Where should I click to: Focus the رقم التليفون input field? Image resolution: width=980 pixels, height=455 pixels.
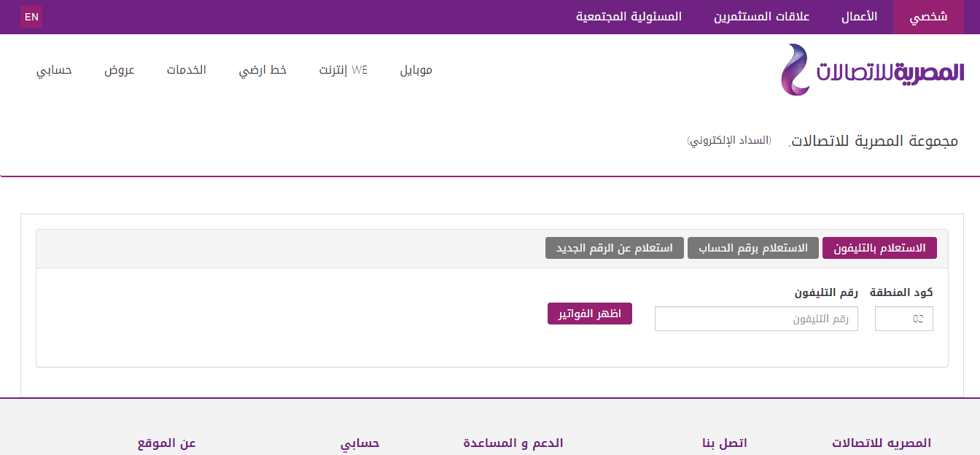click(x=756, y=319)
